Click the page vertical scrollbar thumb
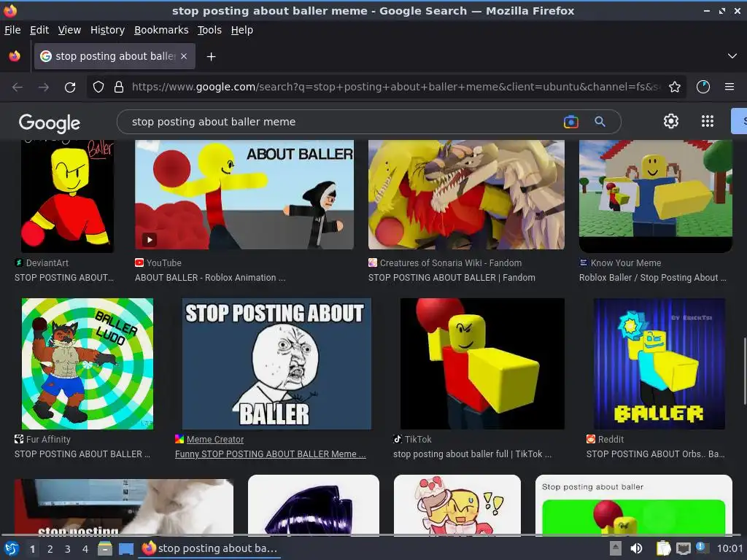 (745, 370)
